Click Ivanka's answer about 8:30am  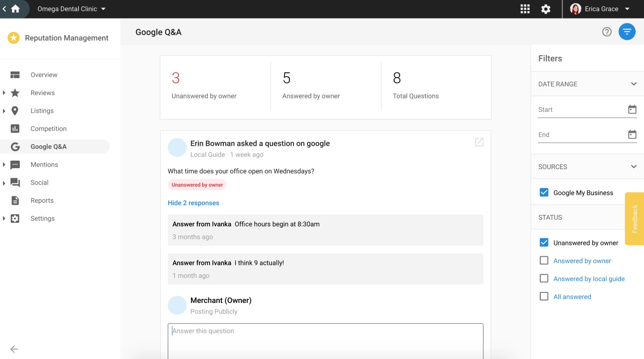coord(326,230)
